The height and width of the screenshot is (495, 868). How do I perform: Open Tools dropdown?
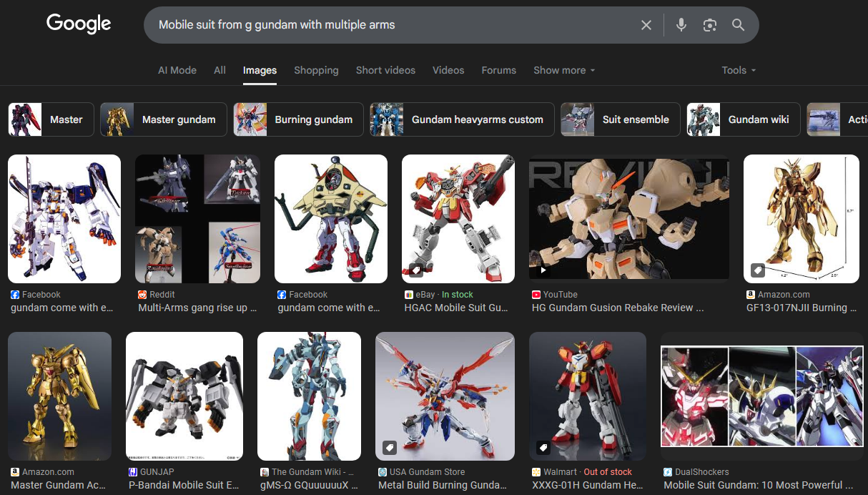[739, 70]
